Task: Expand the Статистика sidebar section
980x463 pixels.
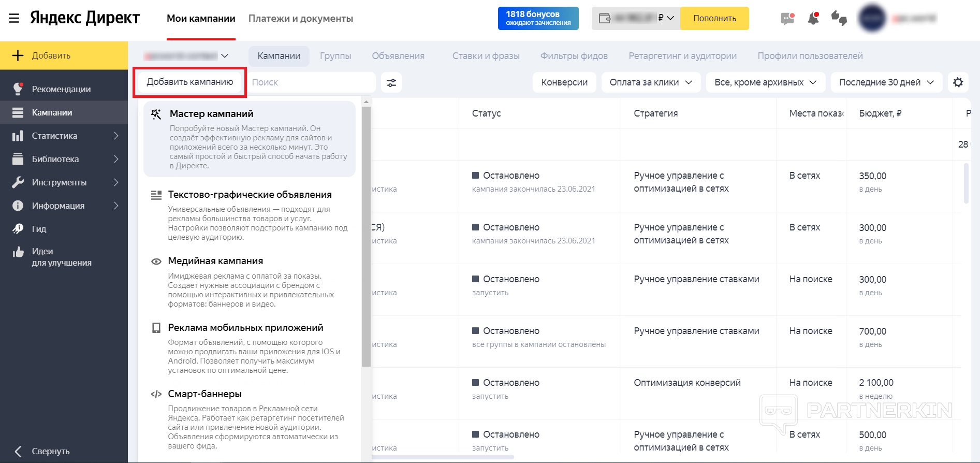Action: click(116, 136)
